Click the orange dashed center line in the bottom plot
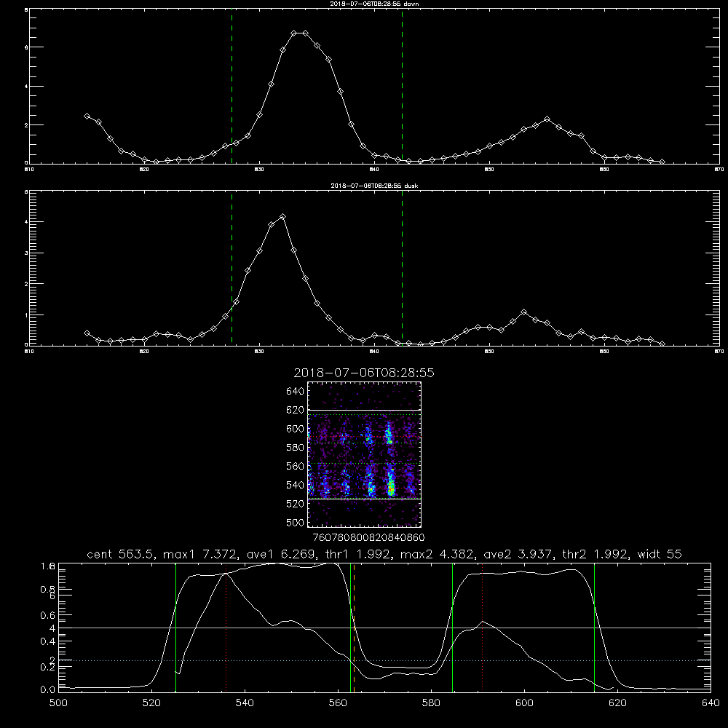 click(354, 628)
